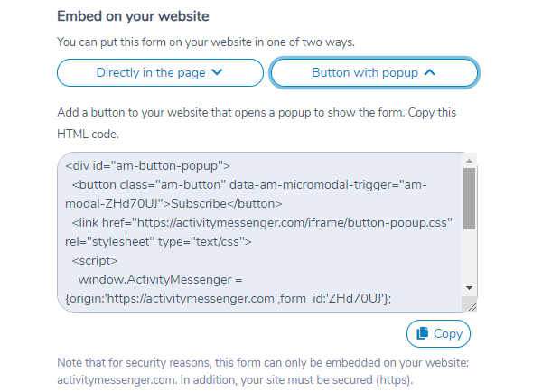This screenshot has height=392, width=542.
Task: Place cursor on the div id="am-button-popup" line
Action: coord(147,166)
